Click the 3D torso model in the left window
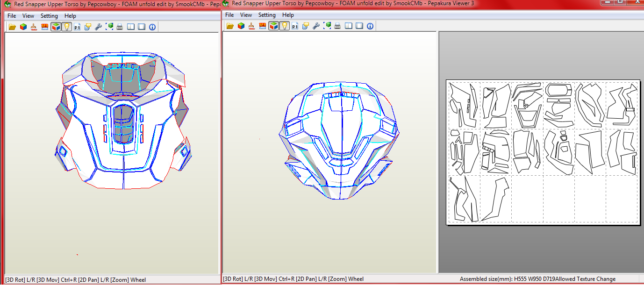Viewport: 644px width, 286px height. tap(123, 122)
